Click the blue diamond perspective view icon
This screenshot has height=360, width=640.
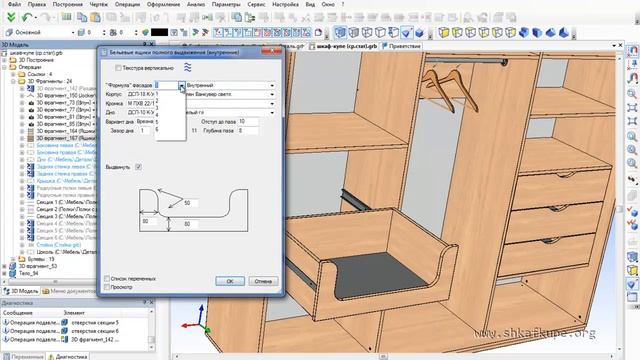pos(407,32)
